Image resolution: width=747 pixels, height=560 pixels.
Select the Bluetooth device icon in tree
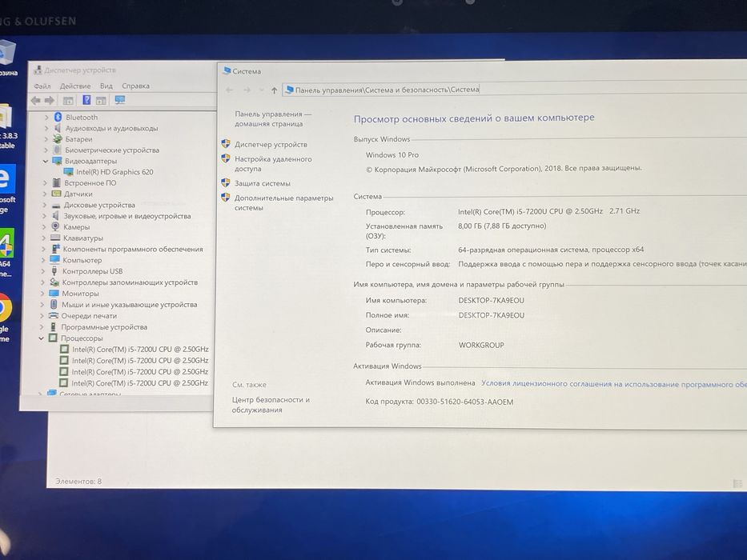tap(58, 117)
